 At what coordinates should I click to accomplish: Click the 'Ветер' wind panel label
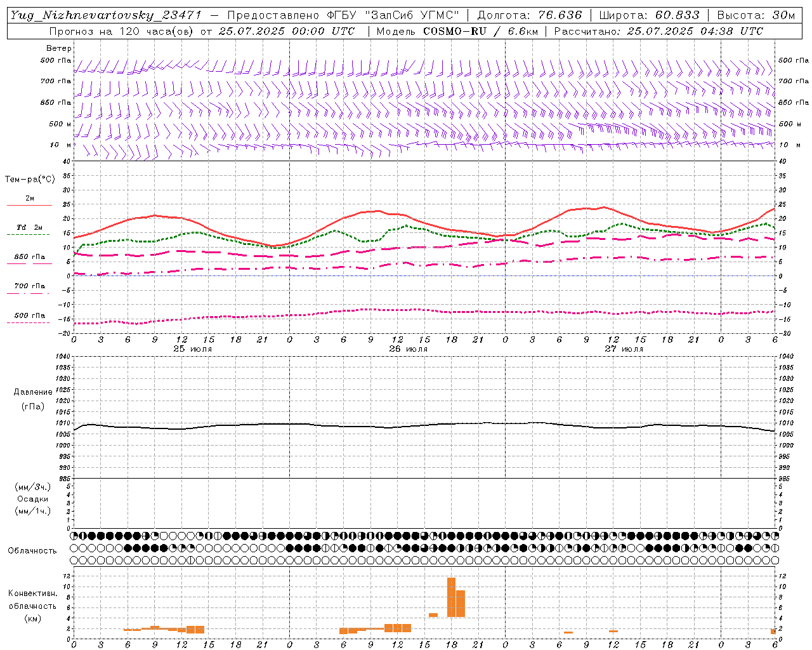click(x=59, y=48)
